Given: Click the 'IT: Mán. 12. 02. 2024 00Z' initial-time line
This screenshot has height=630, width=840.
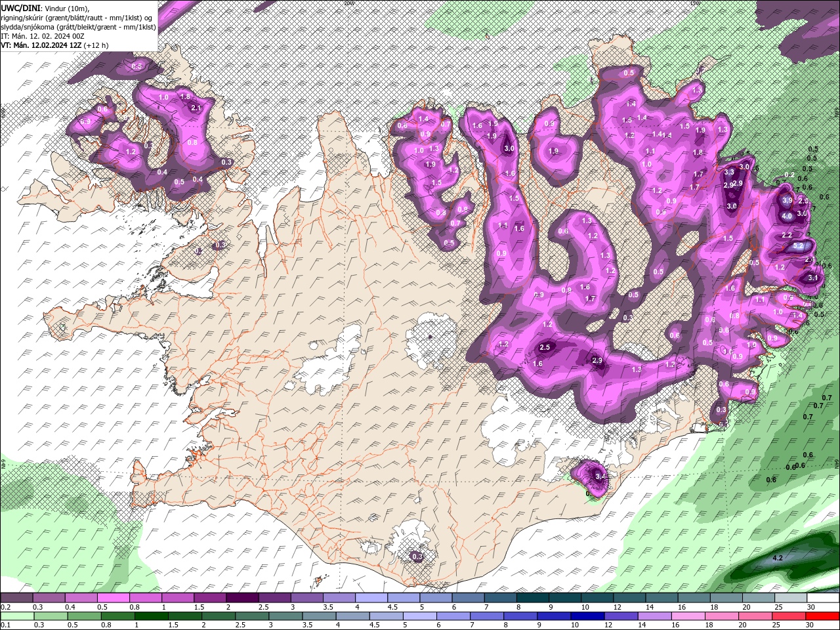Looking at the screenshot, I should (42, 36).
